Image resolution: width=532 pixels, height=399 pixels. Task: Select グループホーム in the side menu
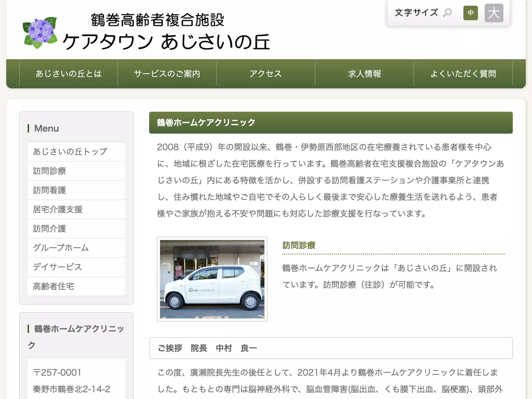tap(76, 248)
